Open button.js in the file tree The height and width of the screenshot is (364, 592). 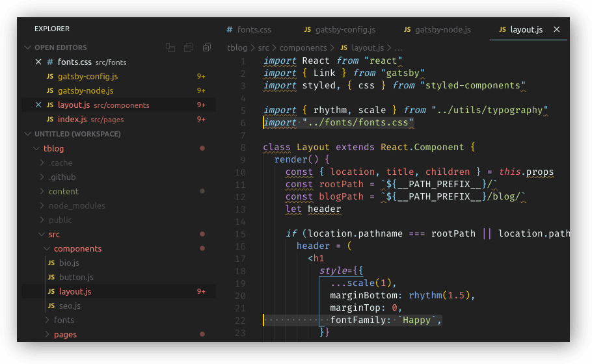pyautogui.click(x=76, y=278)
